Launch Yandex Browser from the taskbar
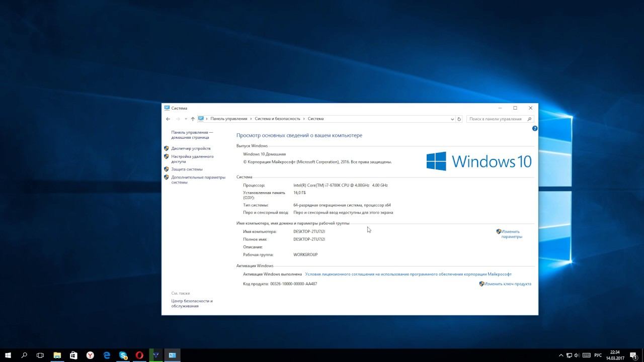Image resolution: width=644 pixels, height=362 pixels. 90,355
